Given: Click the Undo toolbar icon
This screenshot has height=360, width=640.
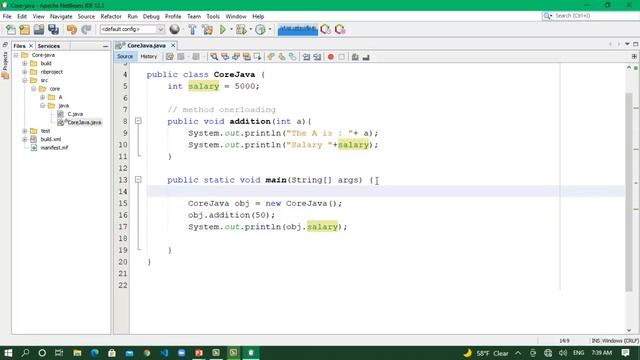Looking at the screenshot, I should coord(72,29).
